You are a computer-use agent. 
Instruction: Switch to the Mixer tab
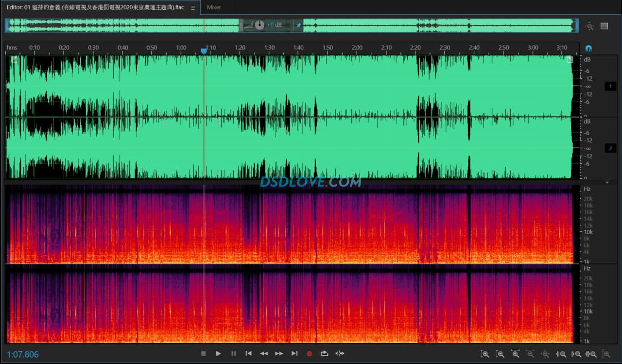coord(214,7)
